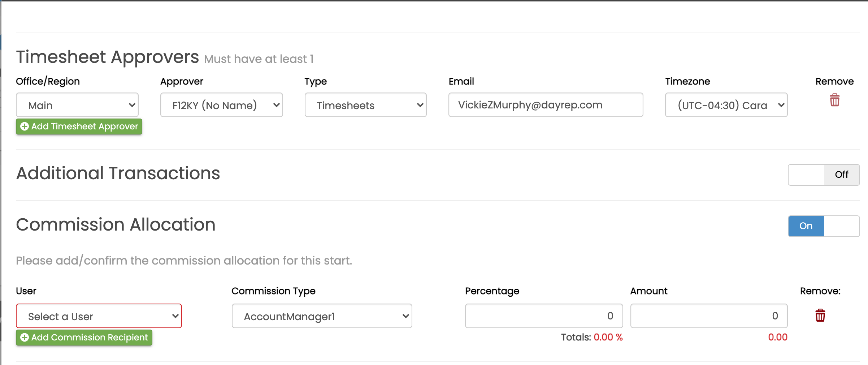This screenshot has height=365, width=868.
Task: Focus the approver Email field
Action: pos(545,105)
